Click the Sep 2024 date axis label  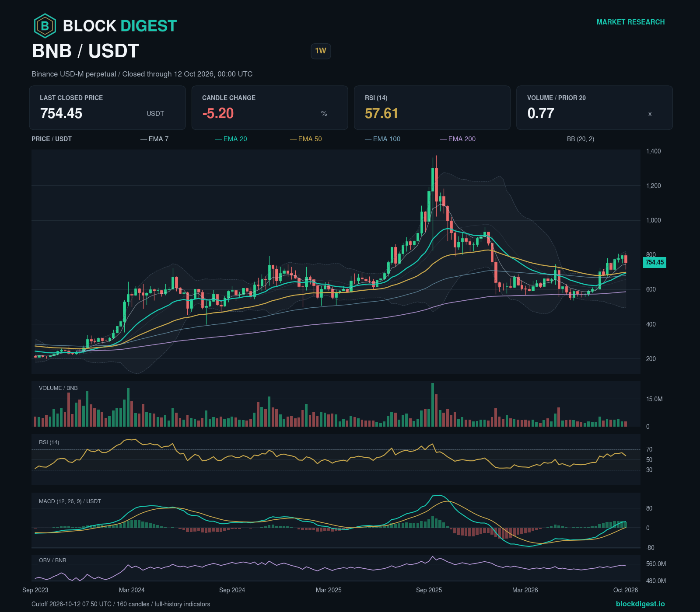pyautogui.click(x=232, y=590)
